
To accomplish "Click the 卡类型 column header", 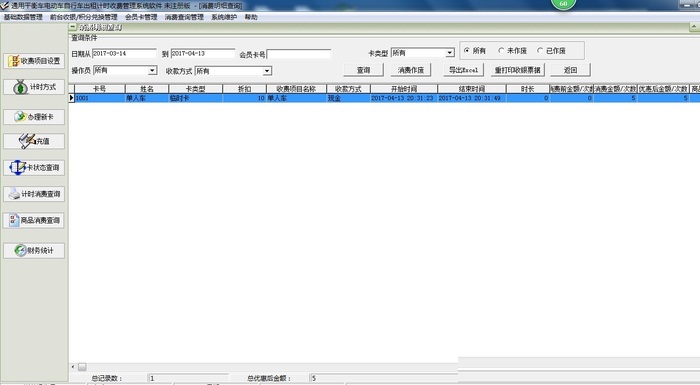I will point(195,89).
